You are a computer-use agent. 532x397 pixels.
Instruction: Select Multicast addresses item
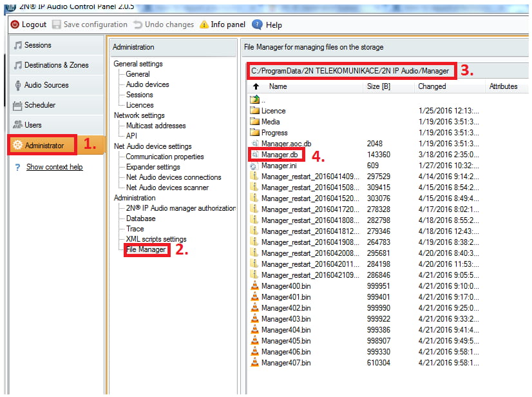pos(156,126)
